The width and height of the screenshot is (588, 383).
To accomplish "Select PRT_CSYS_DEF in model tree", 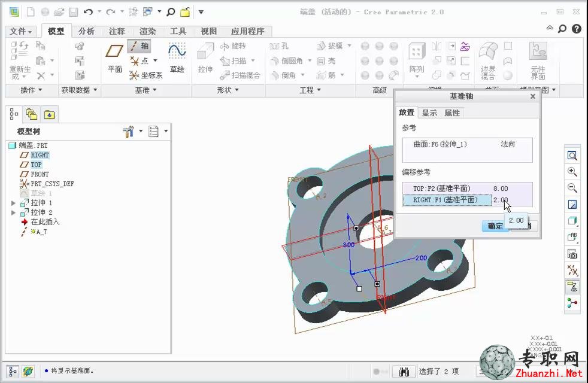I will 52,184.
